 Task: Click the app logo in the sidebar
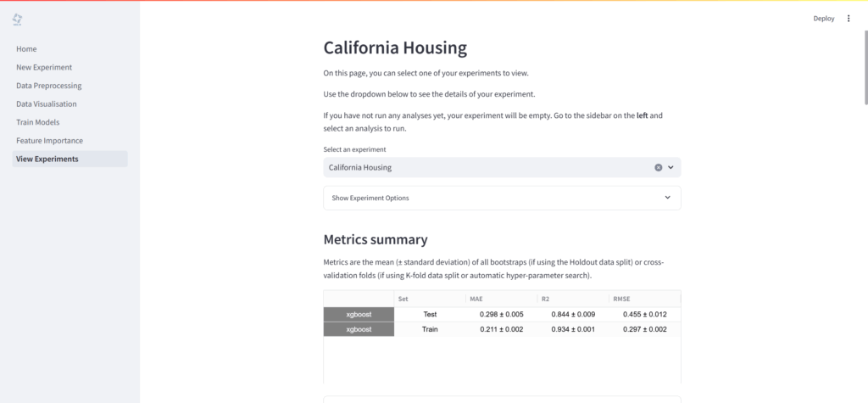coord(18,19)
